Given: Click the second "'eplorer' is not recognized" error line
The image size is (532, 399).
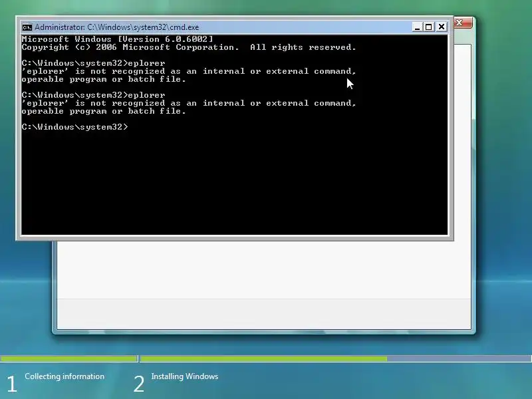Looking at the screenshot, I should [189, 103].
